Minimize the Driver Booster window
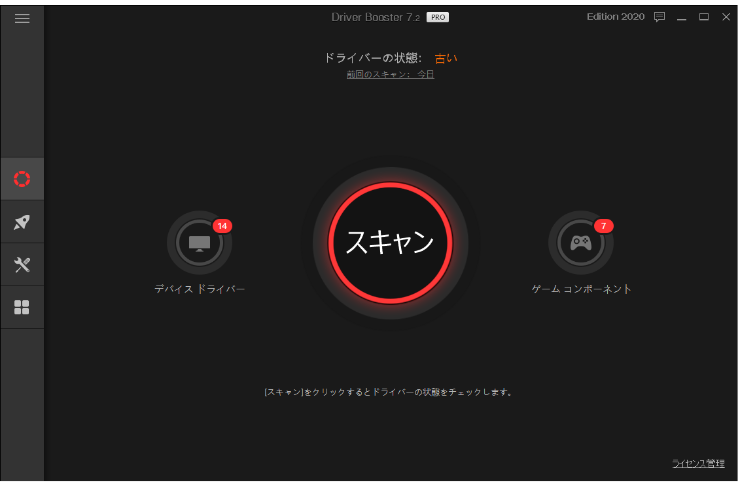This screenshot has width=738, height=483. [682, 17]
